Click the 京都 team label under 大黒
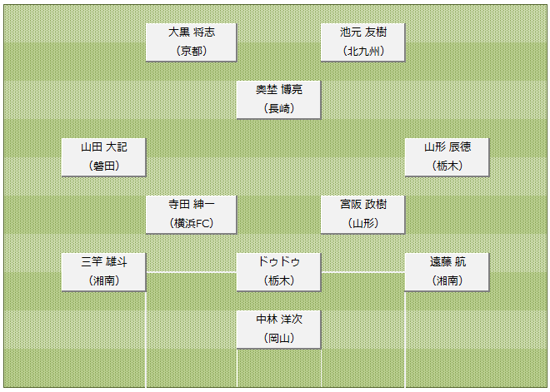Image resolution: width=550 pixels, height=392 pixels. coord(191,51)
